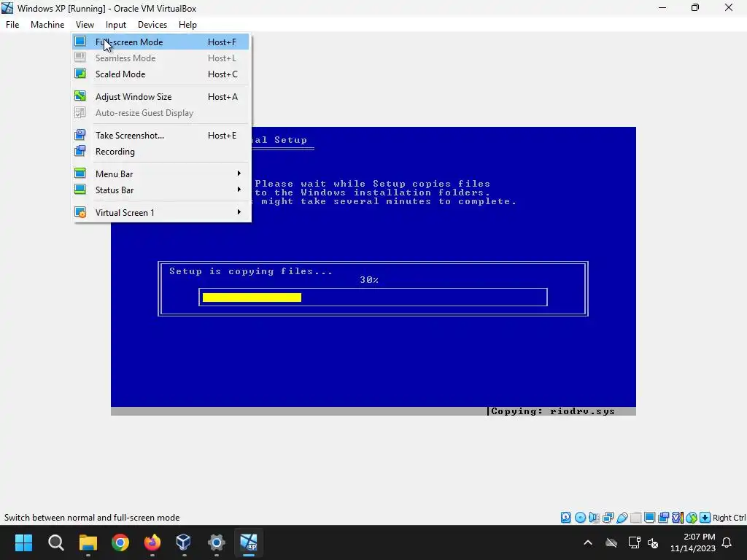Click 'Please wait while Setup copies files' line
Image resolution: width=747 pixels, height=560 pixels.
pos(372,183)
